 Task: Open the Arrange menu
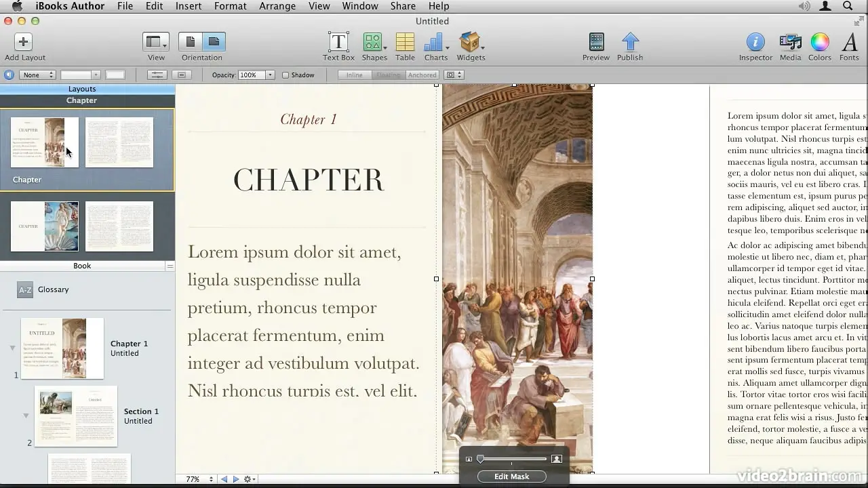tap(277, 6)
